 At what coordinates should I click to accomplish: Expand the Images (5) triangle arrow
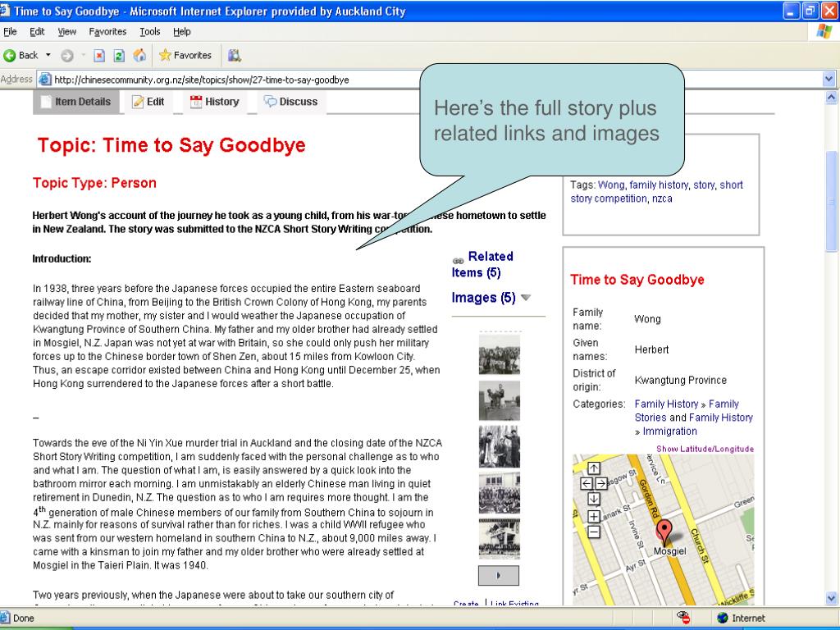[x=526, y=298]
